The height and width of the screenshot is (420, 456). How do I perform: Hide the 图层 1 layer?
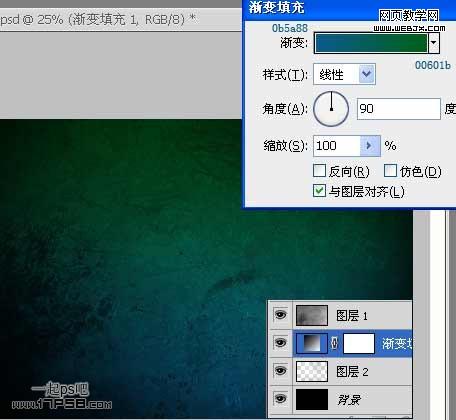280,315
